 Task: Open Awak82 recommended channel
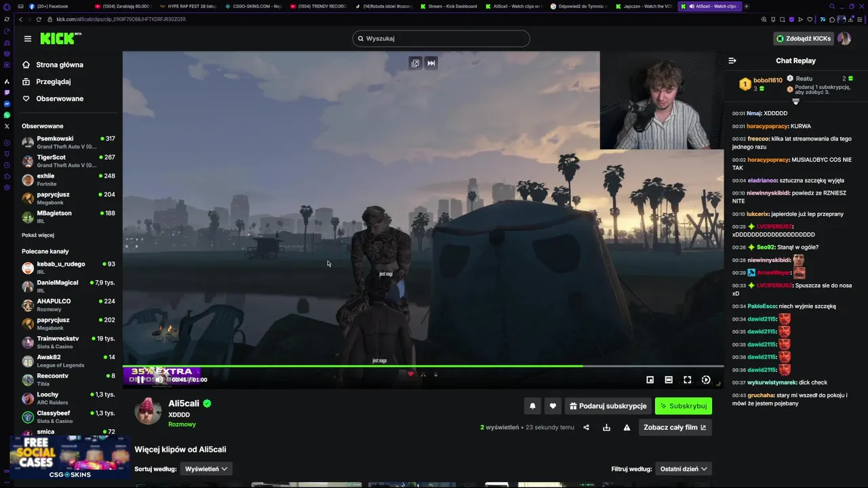[x=68, y=361]
